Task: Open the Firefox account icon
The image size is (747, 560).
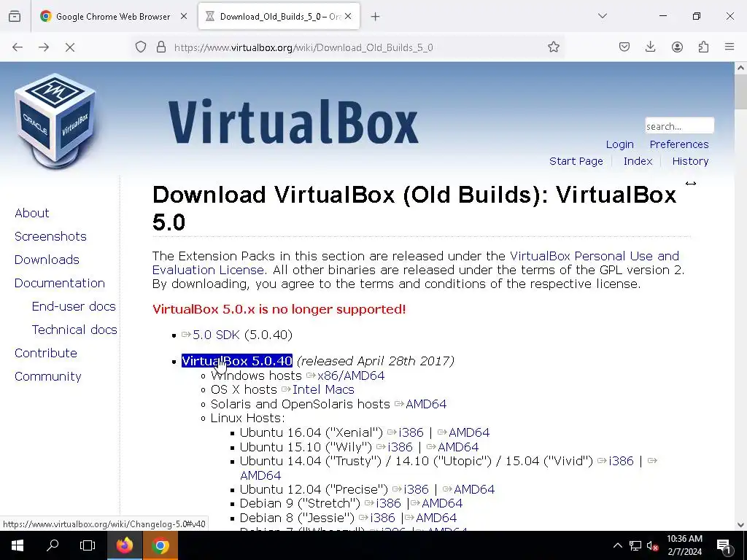Action: click(x=677, y=47)
